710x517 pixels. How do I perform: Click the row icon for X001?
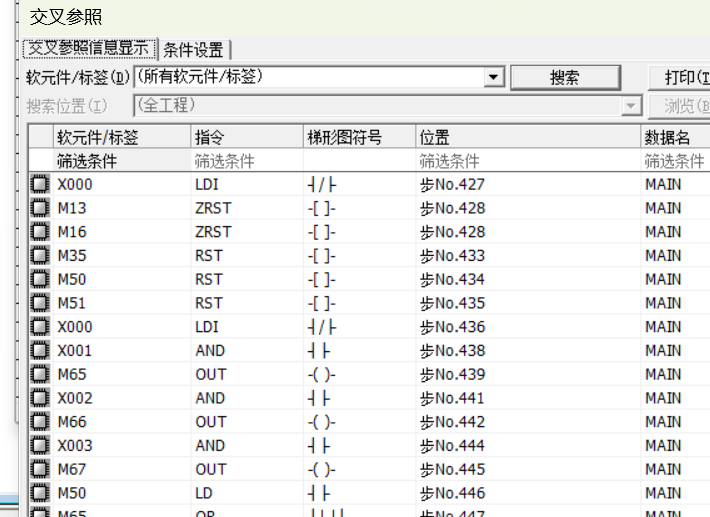pos(40,351)
